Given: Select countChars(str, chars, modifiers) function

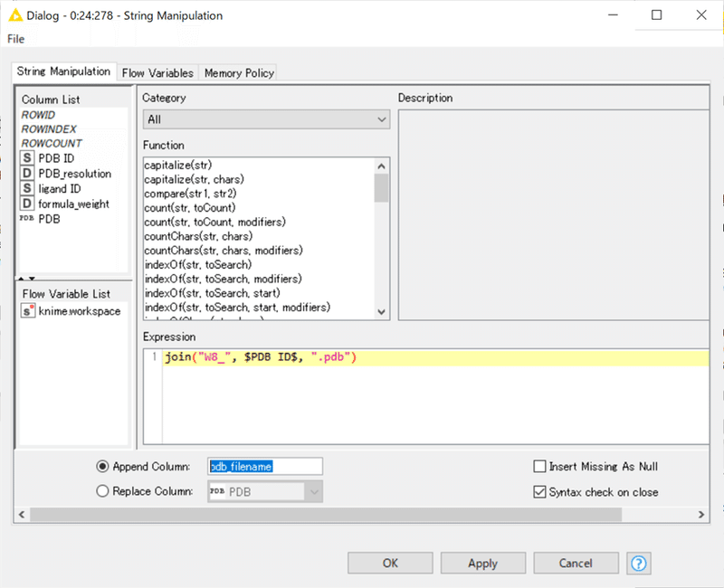Looking at the screenshot, I should point(224,251).
